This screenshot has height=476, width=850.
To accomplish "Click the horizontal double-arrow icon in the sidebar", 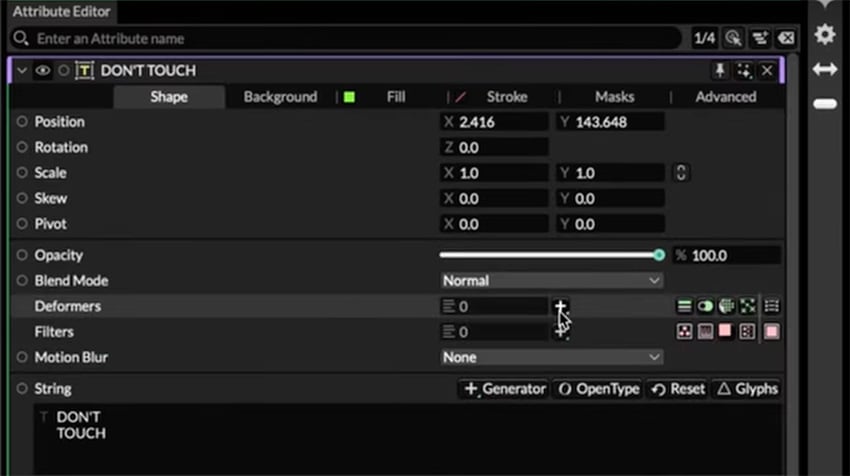I will click(825, 69).
